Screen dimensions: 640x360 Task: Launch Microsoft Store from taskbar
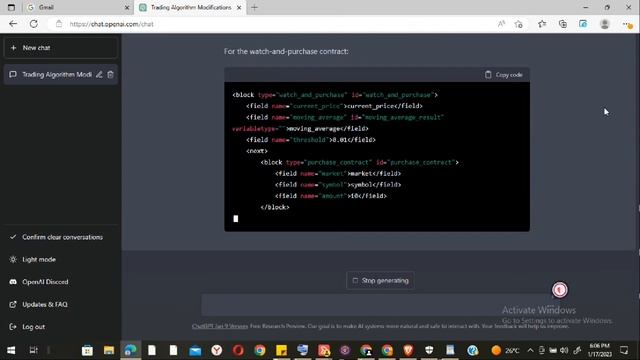point(87,350)
